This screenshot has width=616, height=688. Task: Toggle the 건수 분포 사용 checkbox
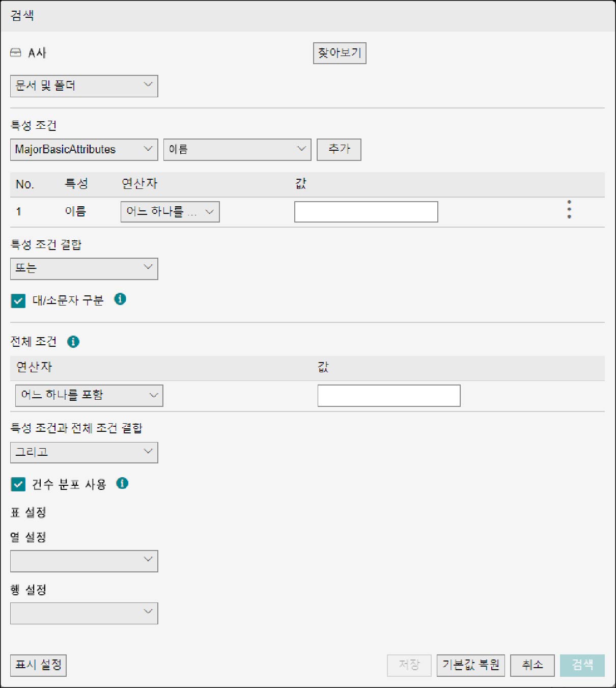click(18, 484)
